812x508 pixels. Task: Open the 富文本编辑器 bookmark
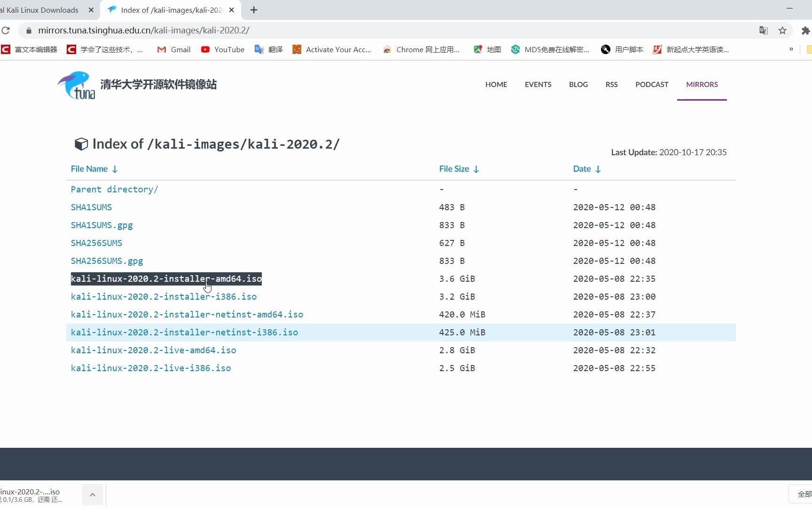(29, 49)
